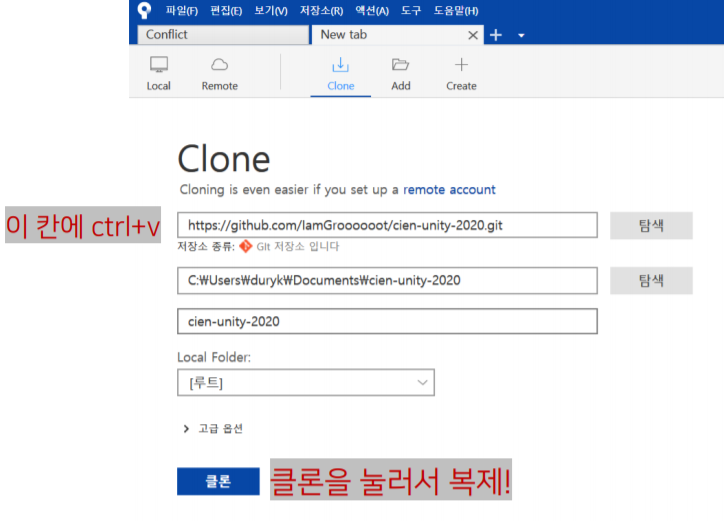Open the 편집(E) menu
This screenshot has height=521, width=724.
coord(226,11)
